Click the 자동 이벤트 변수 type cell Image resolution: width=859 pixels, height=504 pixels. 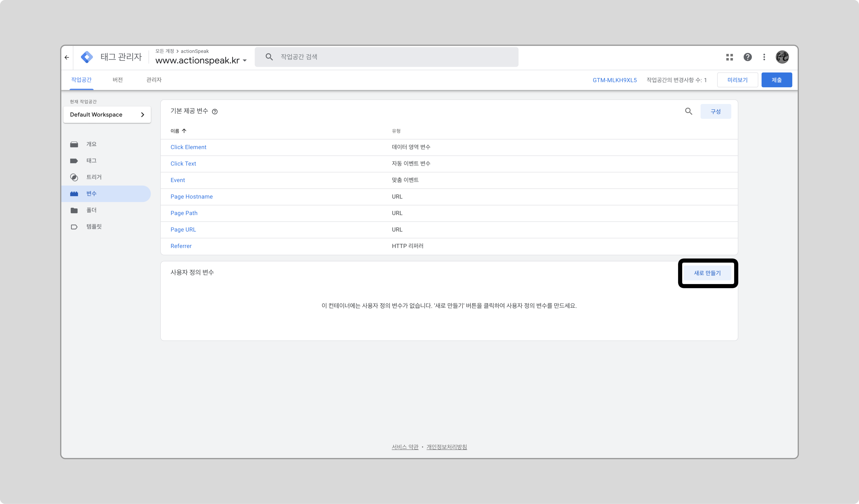click(x=411, y=164)
